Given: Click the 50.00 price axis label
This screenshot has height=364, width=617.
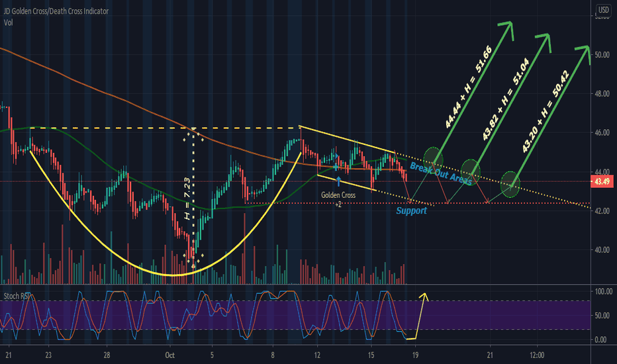Looking at the screenshot, I should click(602, 55).
